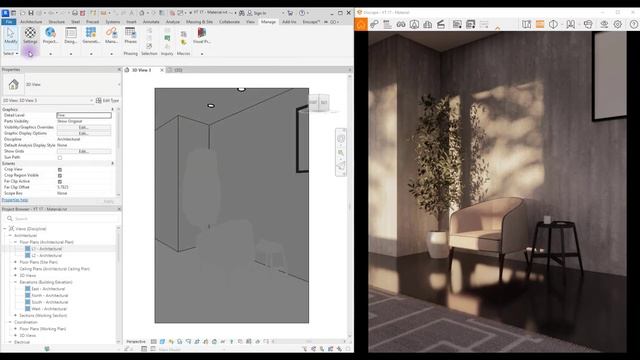Click the view horizontal scrollbar
This screenshot has width=640, height=360.
[309, 341]
